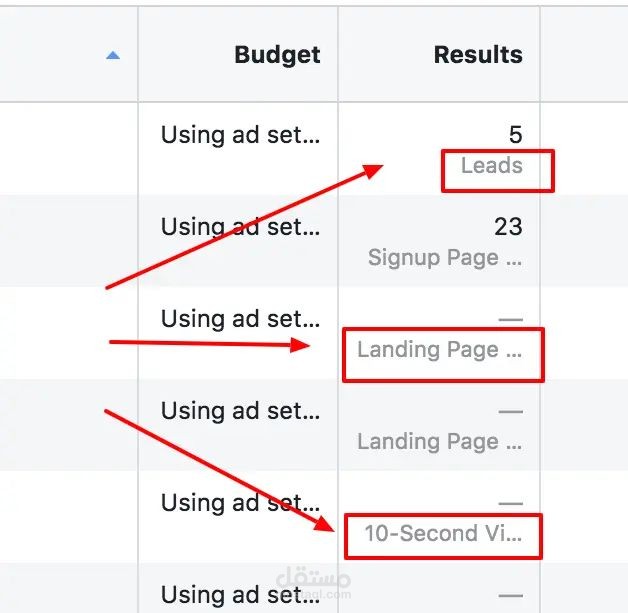
Task: Select the 10-Second Video result label
Action: tap(443, 533)
